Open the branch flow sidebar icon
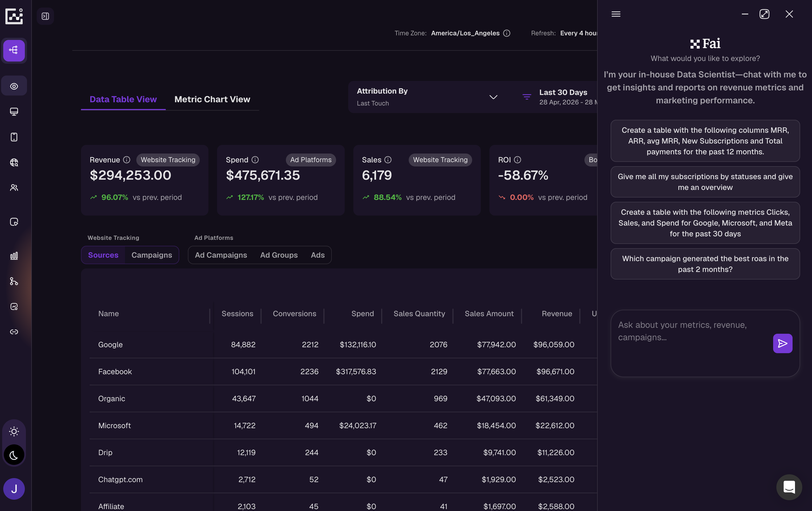This screenshot has width=812, height=511. click(x=14, y=281)
